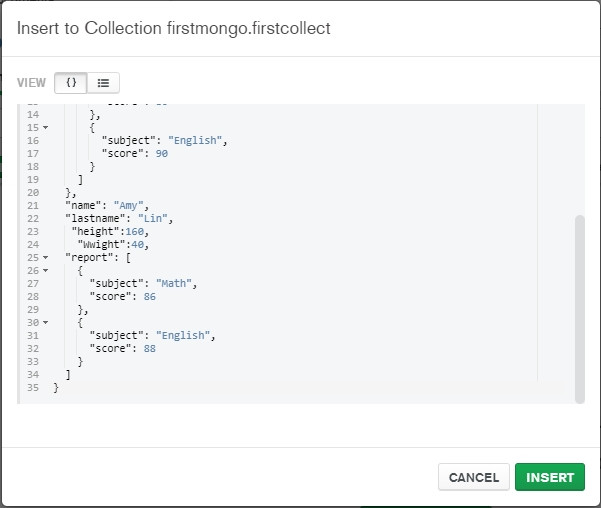Collapse the object starting at line 15
Viewport: 601px width, 508px height.
45,127
